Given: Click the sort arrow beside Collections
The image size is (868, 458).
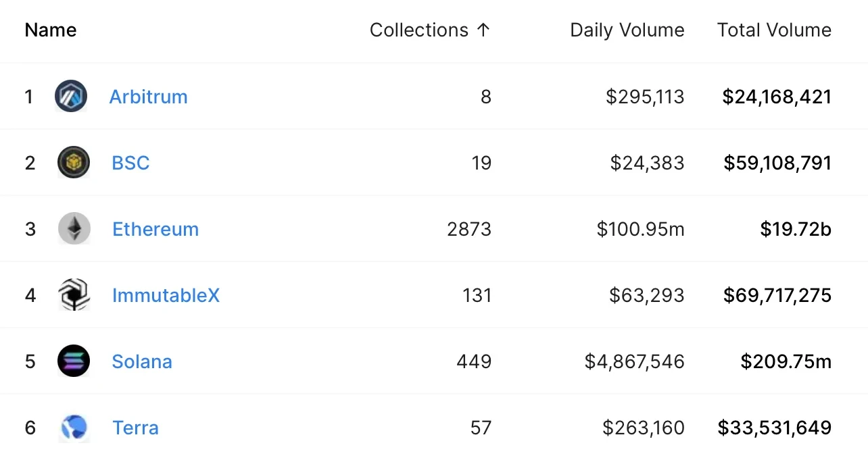Looking at the screenshot, I should [x=483, y=30].
